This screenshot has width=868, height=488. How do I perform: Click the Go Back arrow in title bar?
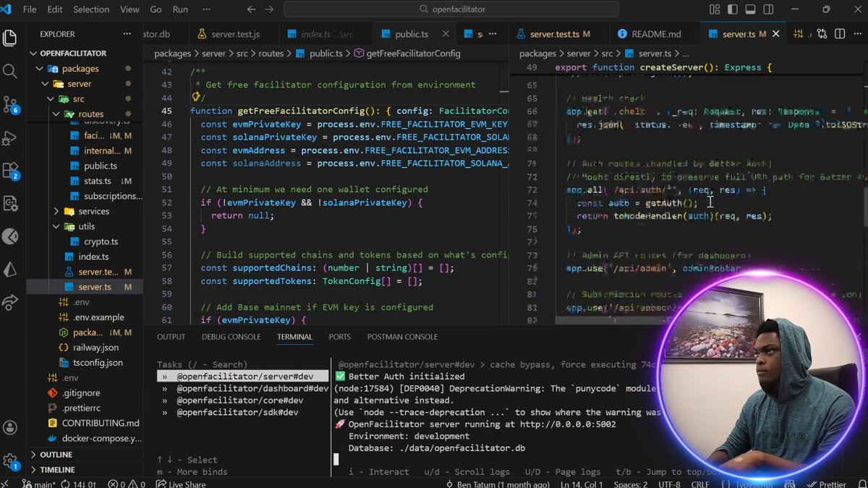tap(251, 9)
